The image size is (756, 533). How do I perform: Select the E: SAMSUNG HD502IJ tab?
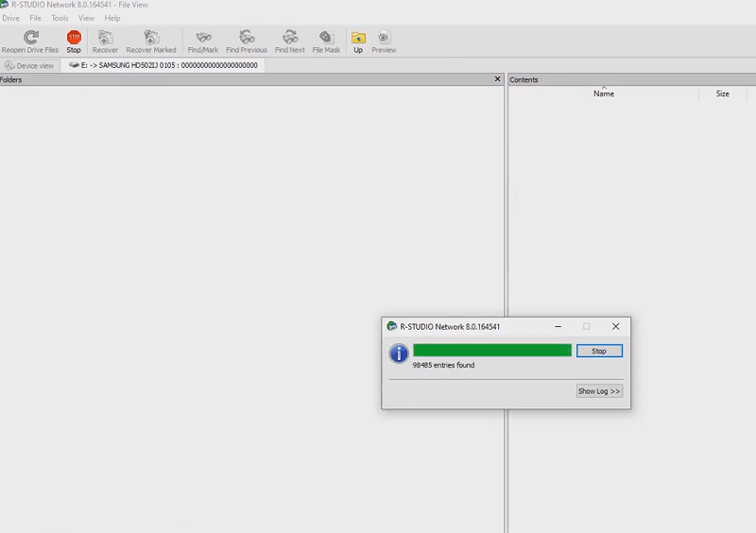point(163,66)
